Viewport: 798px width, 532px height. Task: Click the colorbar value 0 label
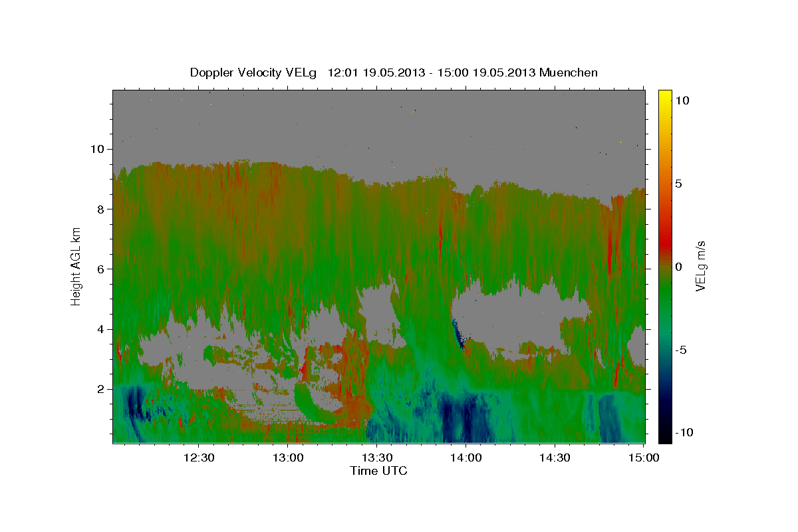tap(679, 267)
